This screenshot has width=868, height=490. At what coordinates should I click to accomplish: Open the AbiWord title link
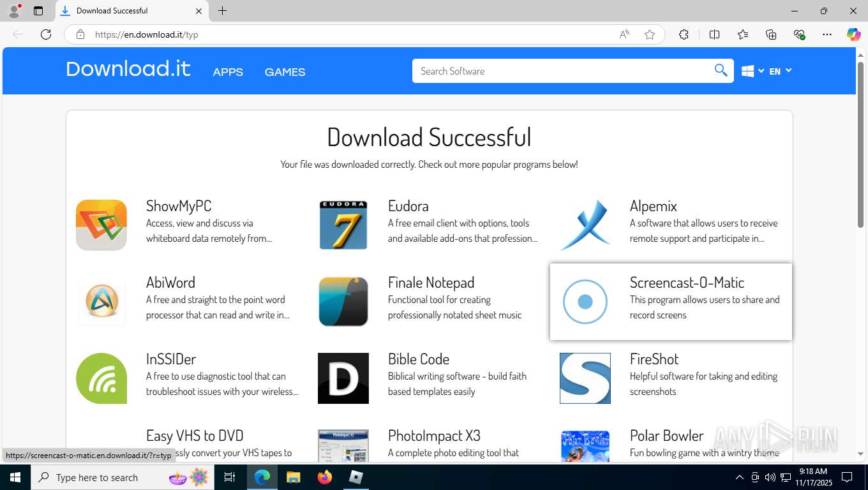(170, 282)
